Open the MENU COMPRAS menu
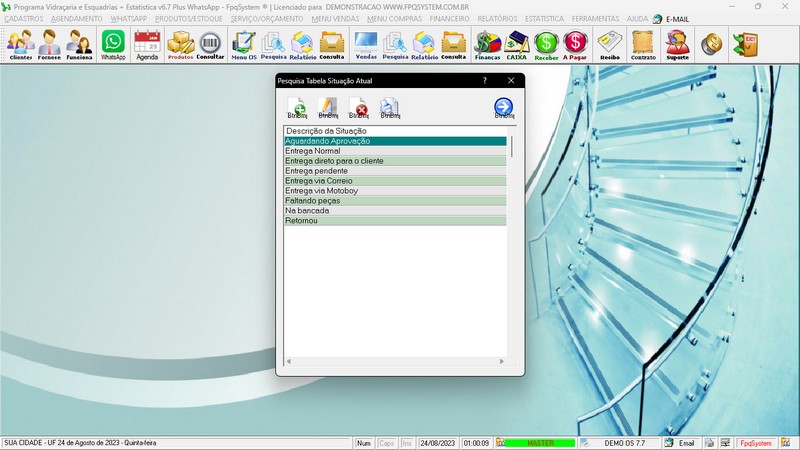 click(394, 19)
